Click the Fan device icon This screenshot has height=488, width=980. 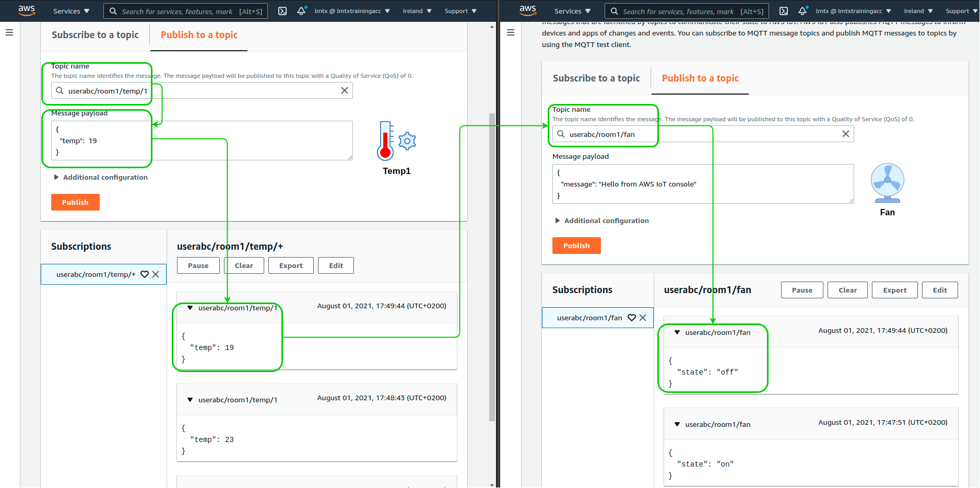click(x=887, y=183)
